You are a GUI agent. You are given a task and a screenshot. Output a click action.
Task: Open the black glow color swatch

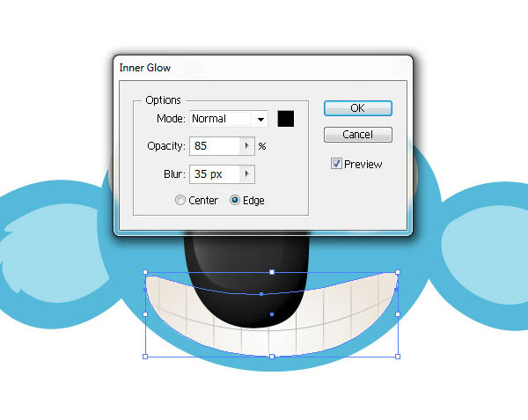285,119
